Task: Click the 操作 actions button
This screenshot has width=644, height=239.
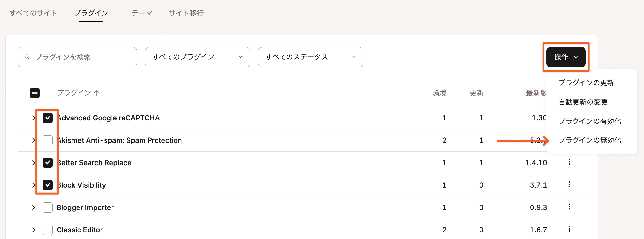Action: point(566,57)
